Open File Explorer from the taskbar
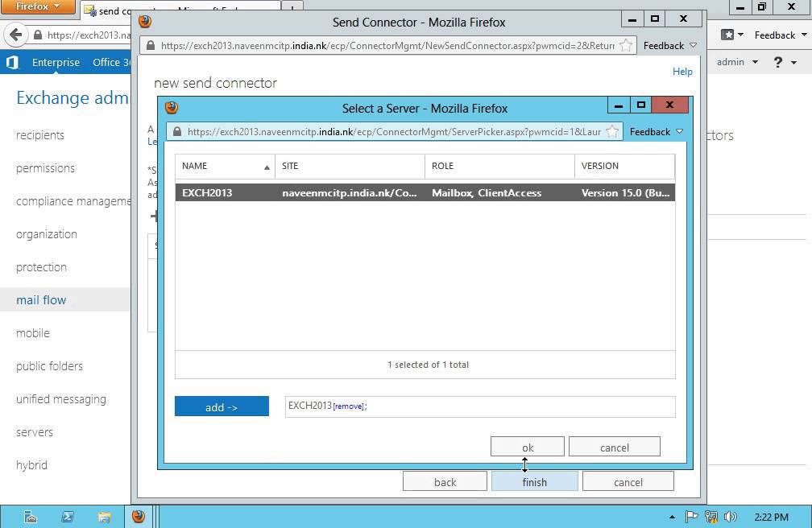 pos(104,517)
